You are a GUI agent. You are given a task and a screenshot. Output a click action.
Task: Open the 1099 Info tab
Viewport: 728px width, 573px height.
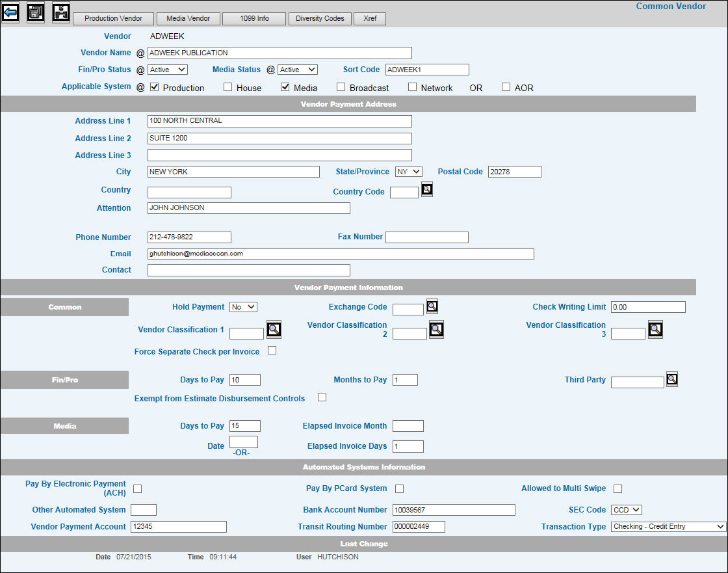pyautogui.click(x=254, y=19)
